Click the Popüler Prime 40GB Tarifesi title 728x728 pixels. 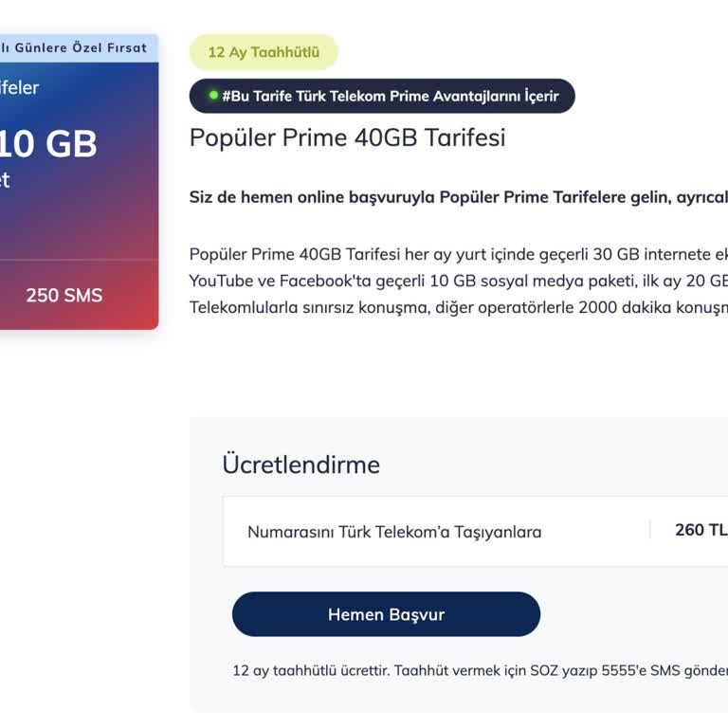347,137
